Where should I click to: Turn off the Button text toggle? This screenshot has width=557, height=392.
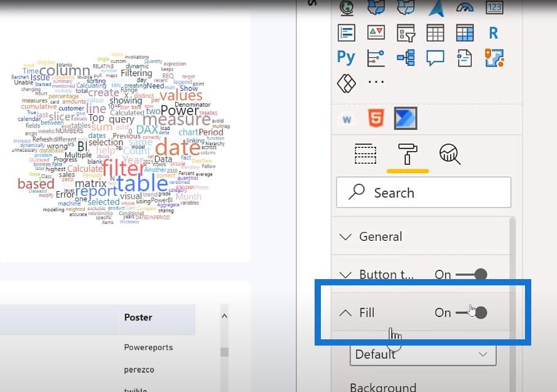coord(471,274)
